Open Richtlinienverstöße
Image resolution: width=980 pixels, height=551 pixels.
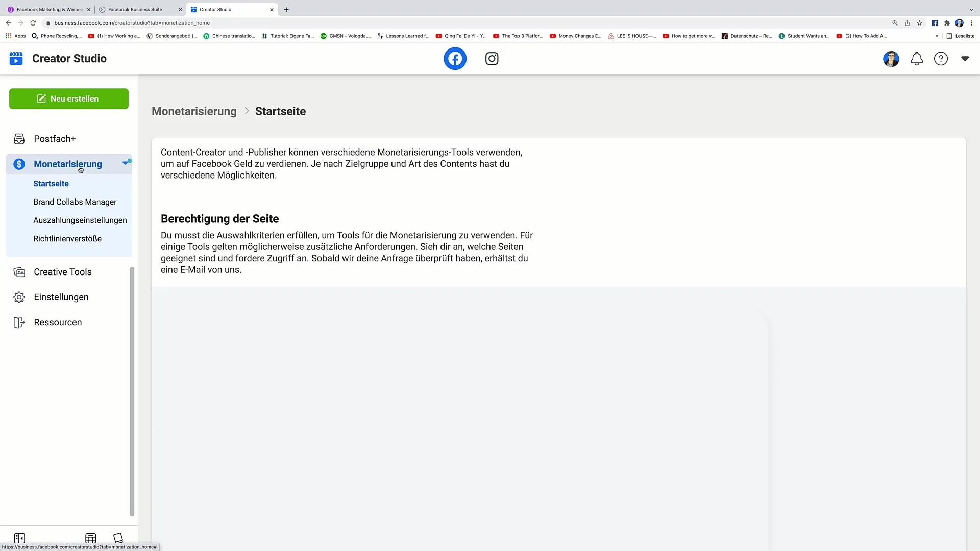pyautogui.click(x=67, y=239)
